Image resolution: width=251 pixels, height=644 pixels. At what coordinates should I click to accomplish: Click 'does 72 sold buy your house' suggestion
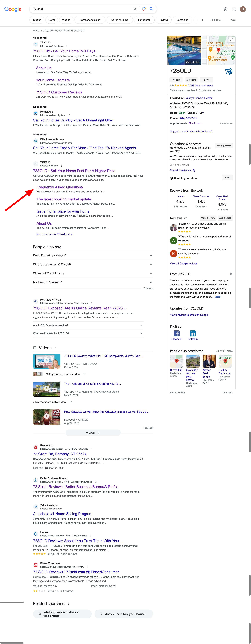[x=124, y=614]
